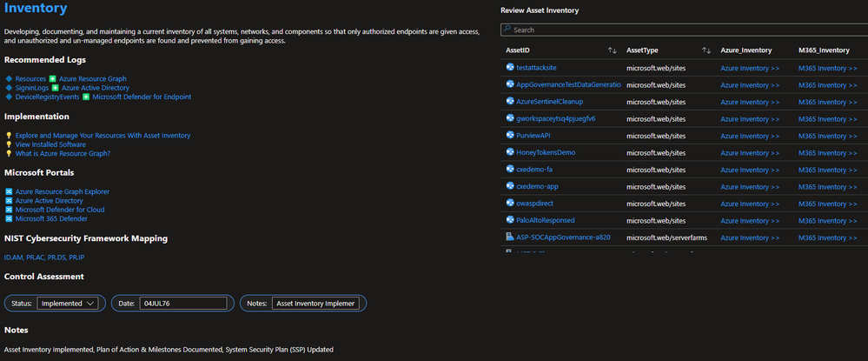
Task: Sort table by AssetType column arrows
Action: click(706, 50)
